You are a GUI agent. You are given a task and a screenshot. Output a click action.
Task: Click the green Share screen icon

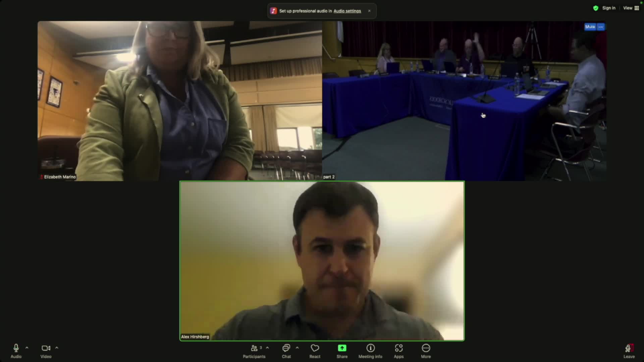point(342,348)
